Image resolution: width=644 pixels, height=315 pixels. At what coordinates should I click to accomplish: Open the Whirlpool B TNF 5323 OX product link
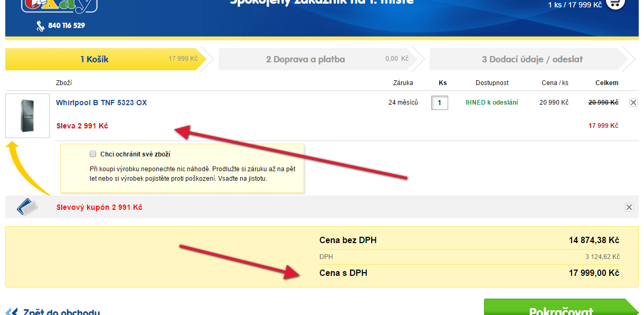tap(101, 103)
